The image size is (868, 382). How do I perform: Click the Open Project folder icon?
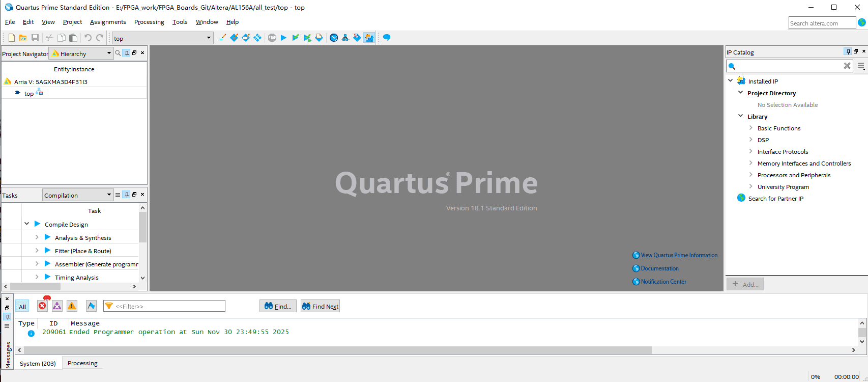[23, 38]
